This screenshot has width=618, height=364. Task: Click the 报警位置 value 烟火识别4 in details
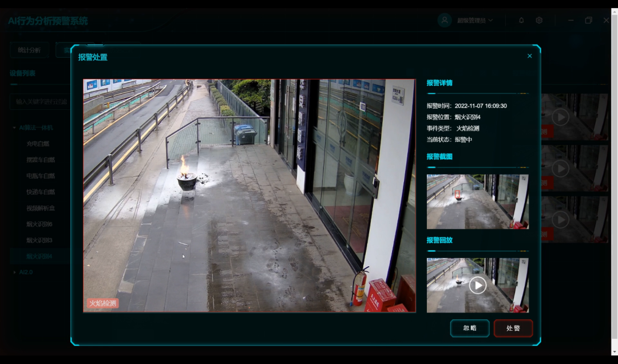tap(467, 117)
